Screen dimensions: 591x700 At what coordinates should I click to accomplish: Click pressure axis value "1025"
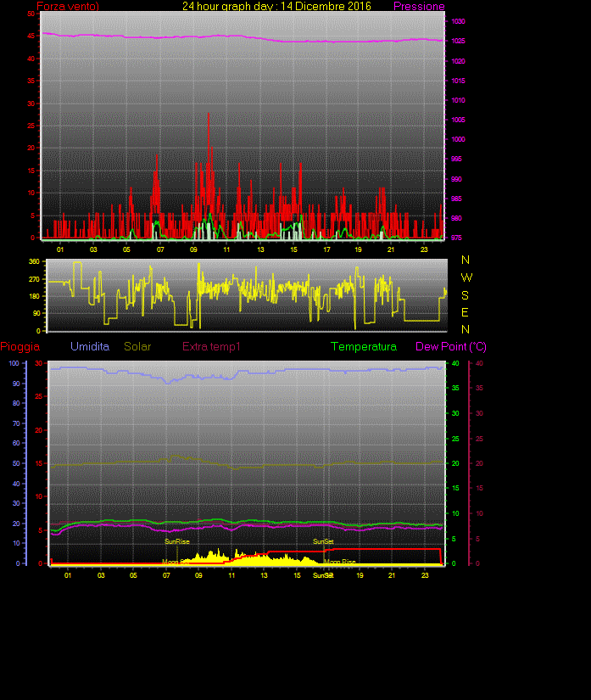pos(458,41)
